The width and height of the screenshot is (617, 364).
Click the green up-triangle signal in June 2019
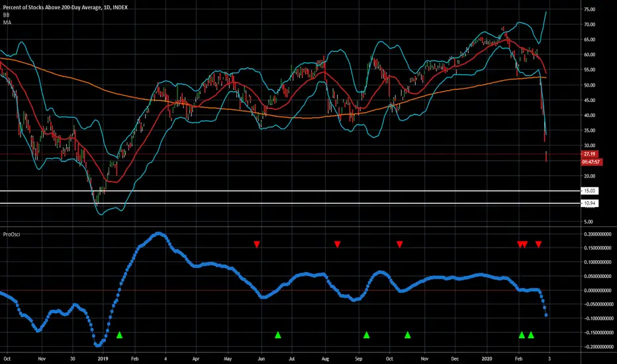pos(278,335)
